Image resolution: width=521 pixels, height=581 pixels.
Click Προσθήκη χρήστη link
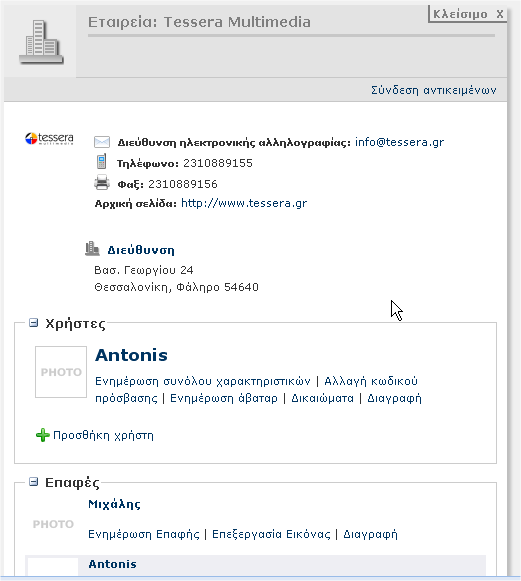103,435
